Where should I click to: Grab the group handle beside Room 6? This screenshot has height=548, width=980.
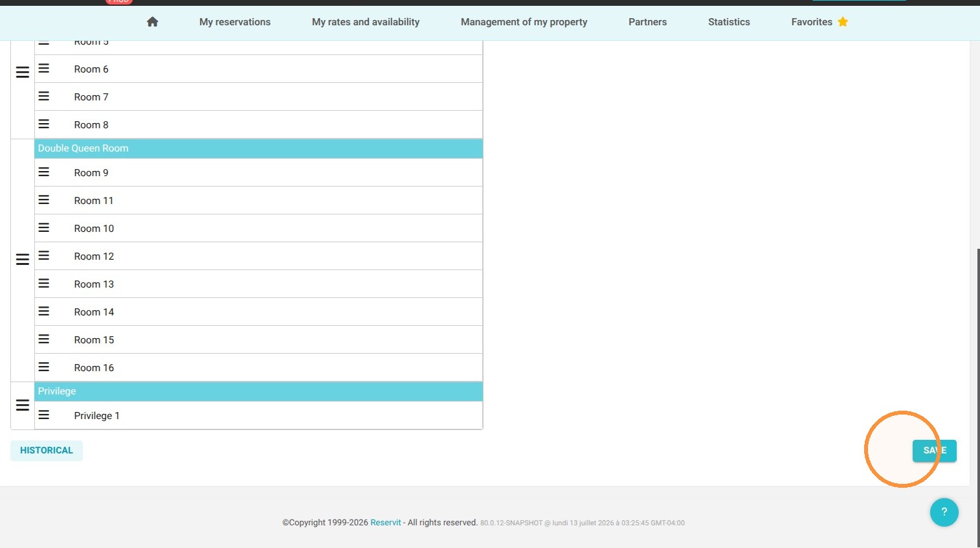tap(23, 73)
